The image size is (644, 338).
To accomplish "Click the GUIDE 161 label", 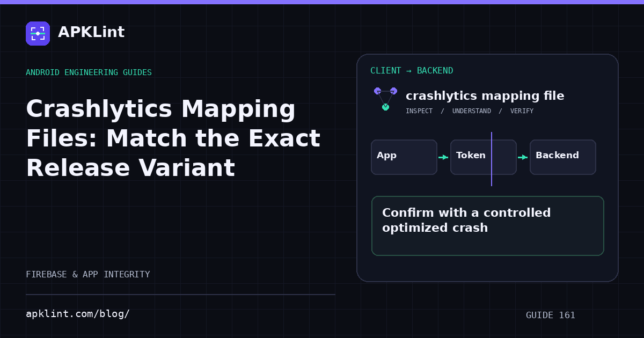I will click(x=551, y=315).
